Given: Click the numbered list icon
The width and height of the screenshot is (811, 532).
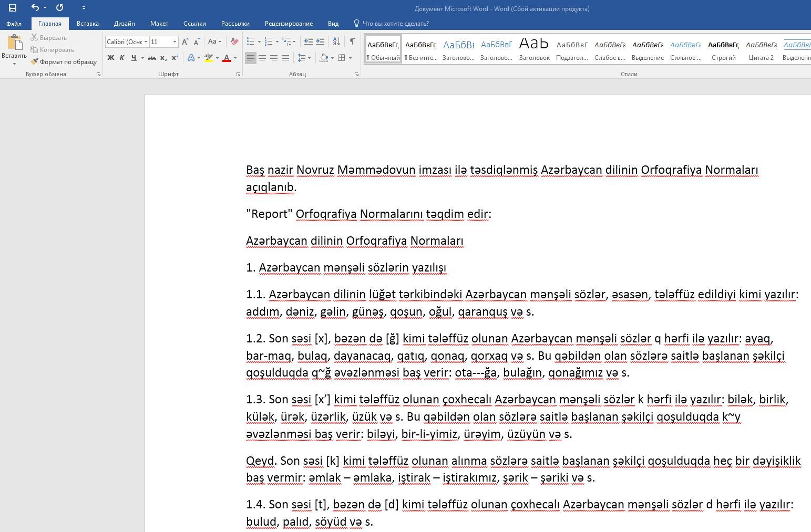Looking at the screenshot, I should (269, 41).
